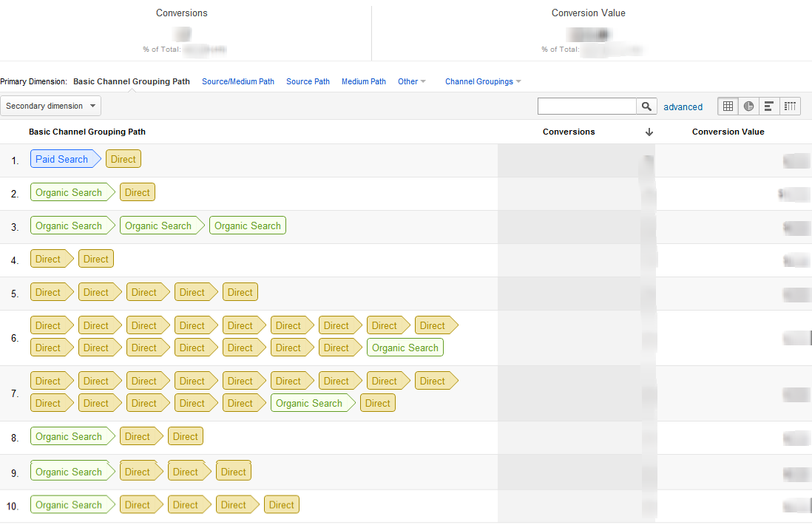This screenshot has height=525, width=812.
Task: Click the search magnifier icon
Action: pos(646,106)
